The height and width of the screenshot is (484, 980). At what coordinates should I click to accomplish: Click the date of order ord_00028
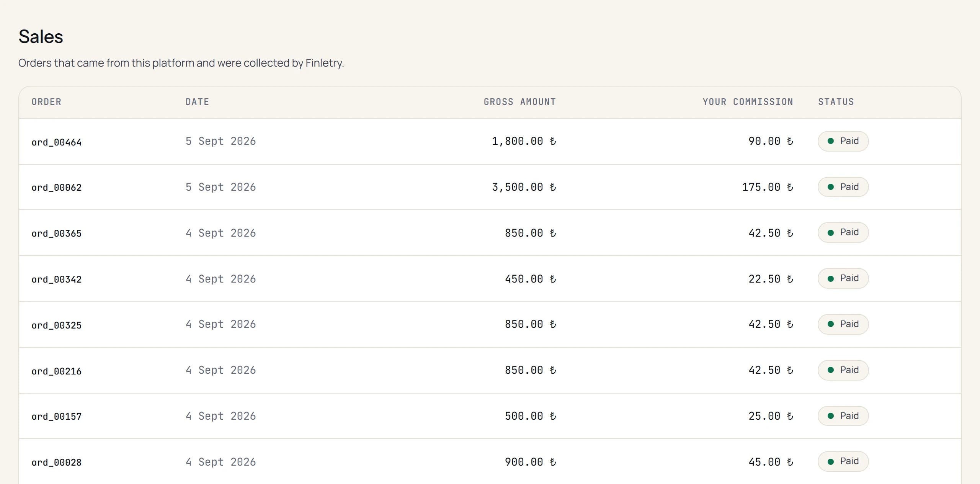point(220,462)
